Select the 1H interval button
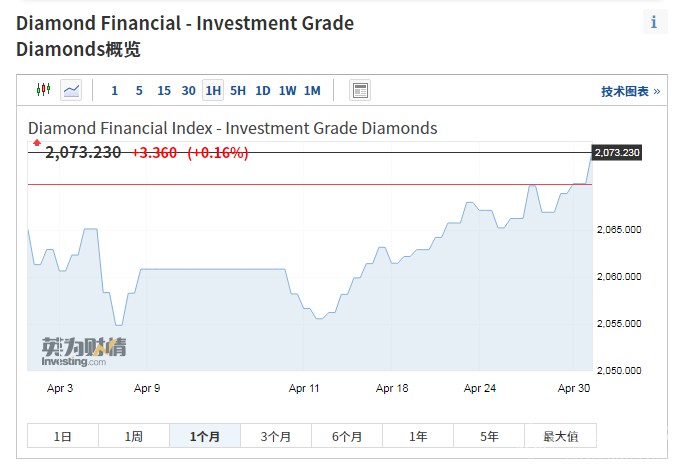Screen dimensions: 682x468 click(213, 91)
